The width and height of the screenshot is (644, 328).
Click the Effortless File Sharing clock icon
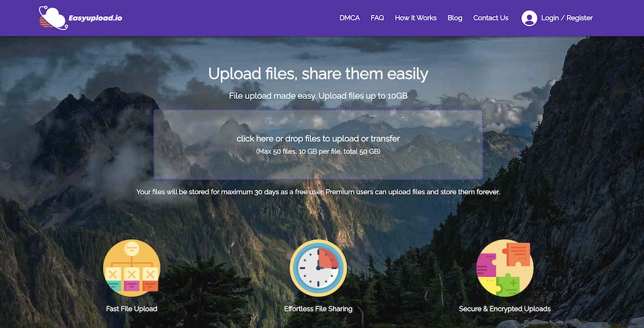(319, 268)
